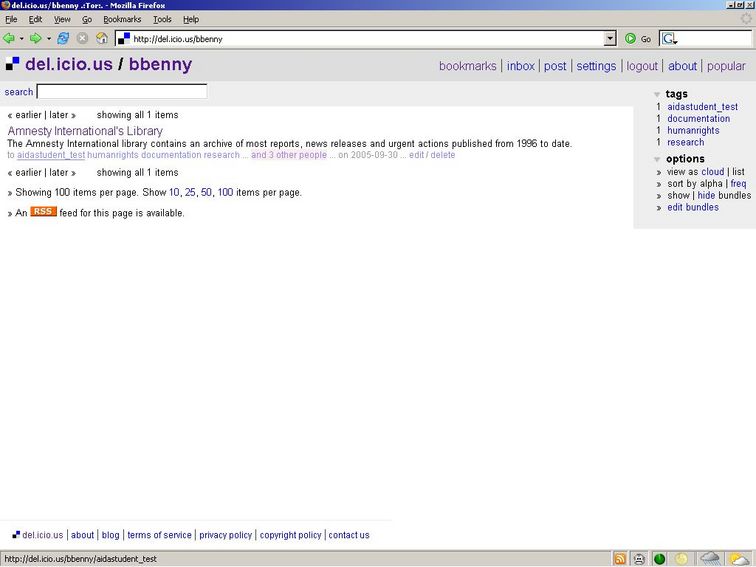Click the Tor face icon in status bar
Image resolution: width=756 pixels, height=567 pixels.
coord(639,559)
